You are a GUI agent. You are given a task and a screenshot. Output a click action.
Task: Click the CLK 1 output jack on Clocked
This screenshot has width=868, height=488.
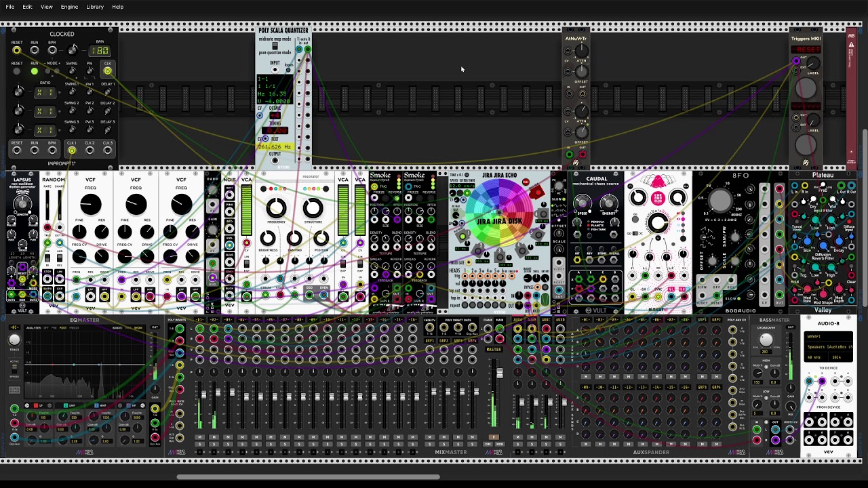click(72, 150)
